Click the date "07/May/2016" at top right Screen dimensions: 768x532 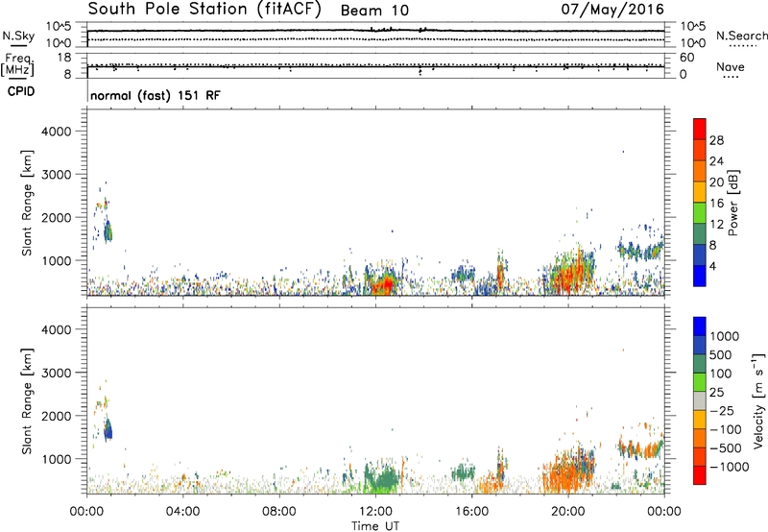pos(612,9)
